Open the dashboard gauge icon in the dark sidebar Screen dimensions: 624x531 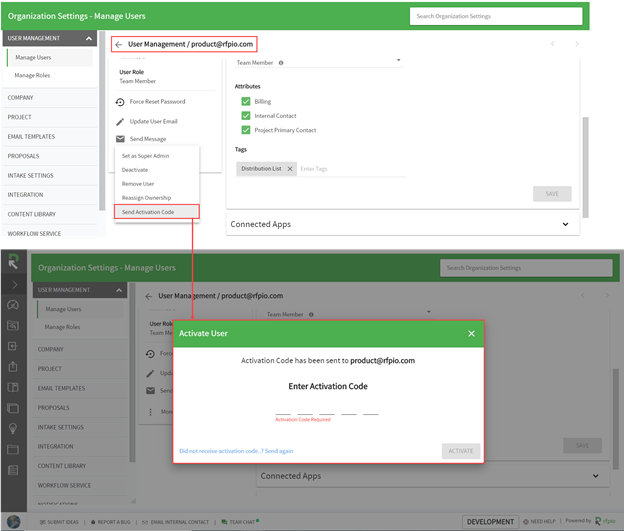point(13,305)
